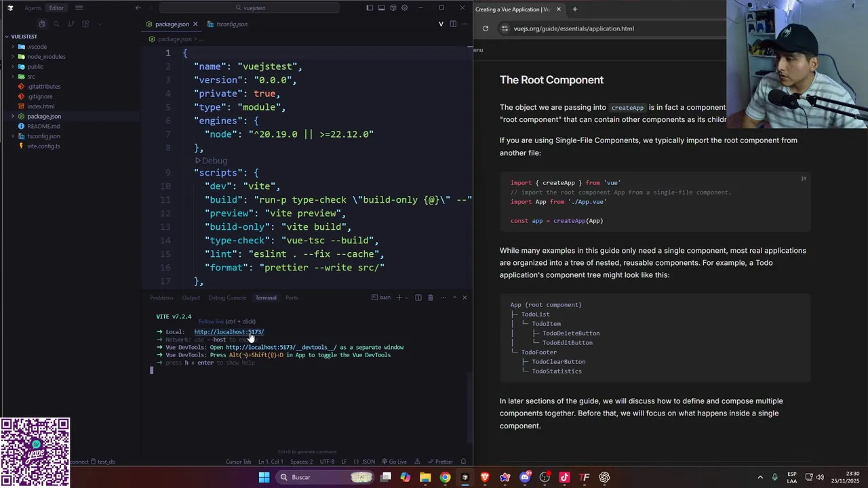The image size is (868, 488).
Task: Switch to Agents mode
Action: pyautogui.click(x=33, y=8)
